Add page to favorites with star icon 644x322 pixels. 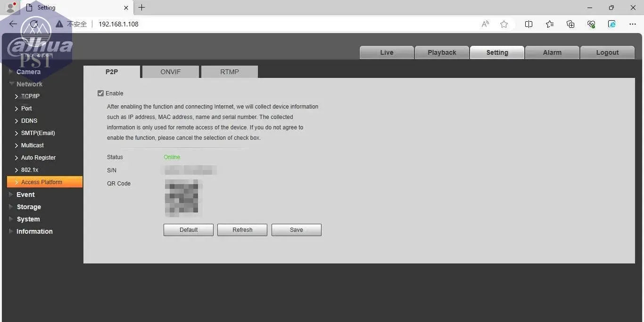504,24
